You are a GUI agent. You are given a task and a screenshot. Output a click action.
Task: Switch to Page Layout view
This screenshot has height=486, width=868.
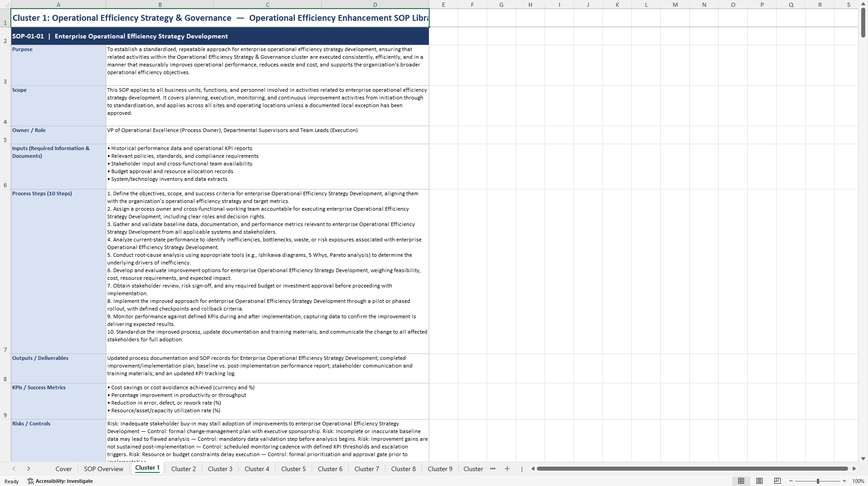pyautogui.click(x=759, y=481)
